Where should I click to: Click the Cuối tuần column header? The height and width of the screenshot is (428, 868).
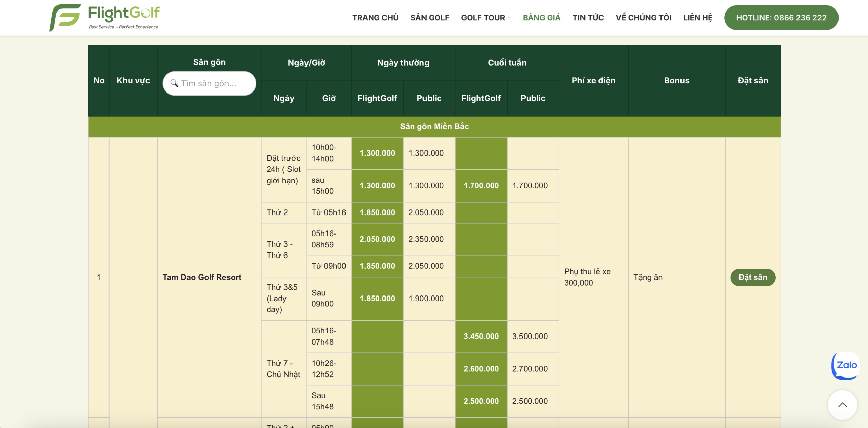[x=507, y=63]
